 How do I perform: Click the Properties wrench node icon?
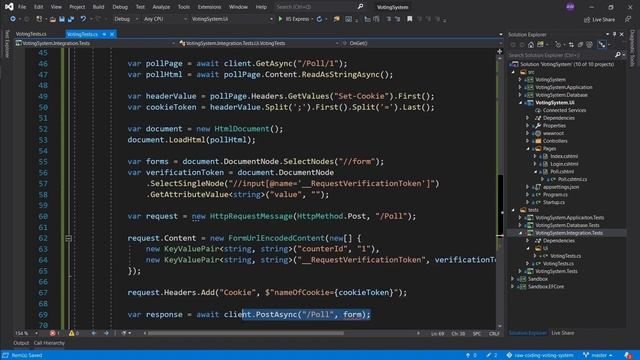(x=538, y=126)
